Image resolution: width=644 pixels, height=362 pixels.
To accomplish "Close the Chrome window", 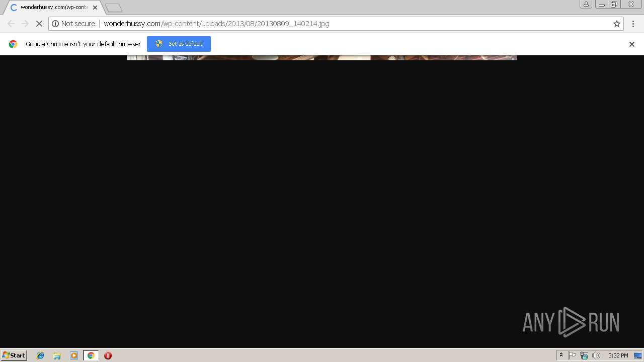I will 631,4.
